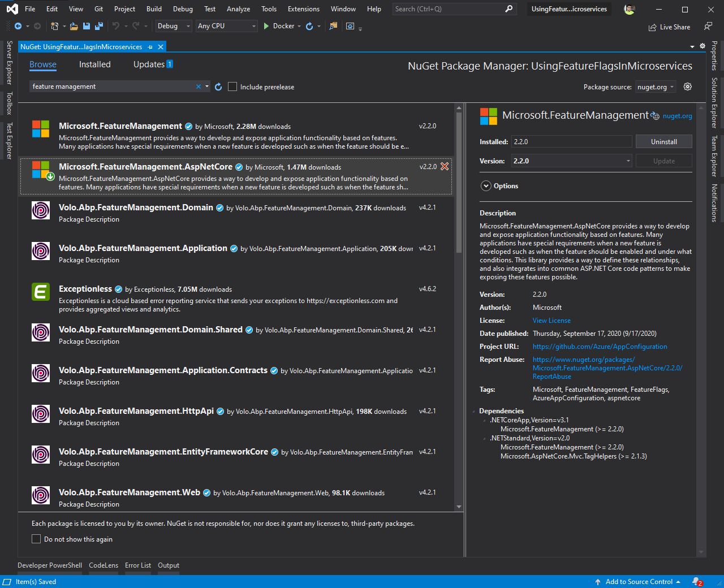Image resolution: width=724 pixels, height=588 pixels.
Task: Click the Navigate Backward arrow icon
Action: [18, 26]
